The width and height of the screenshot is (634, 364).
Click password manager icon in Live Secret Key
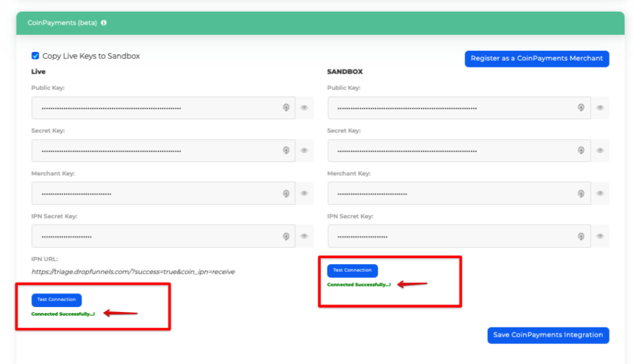click(x=285, y=150)
